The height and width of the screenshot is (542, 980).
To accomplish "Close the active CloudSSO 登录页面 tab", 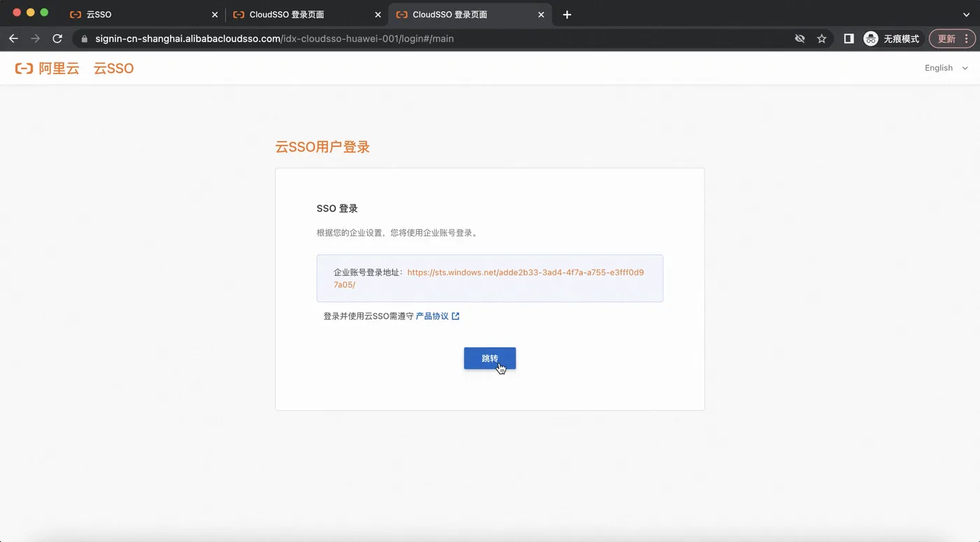I will point(541,15).
